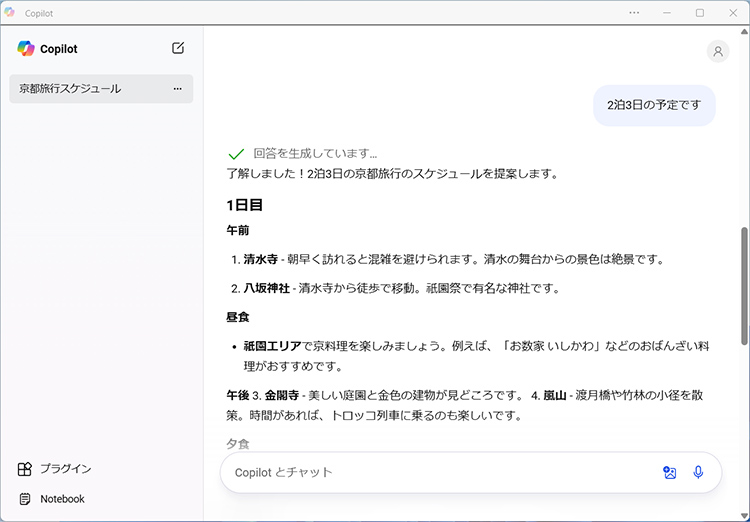Click the bold 清水寺 text
The image size is (750, 522).
pyautogui.click(x=262, y=259)
